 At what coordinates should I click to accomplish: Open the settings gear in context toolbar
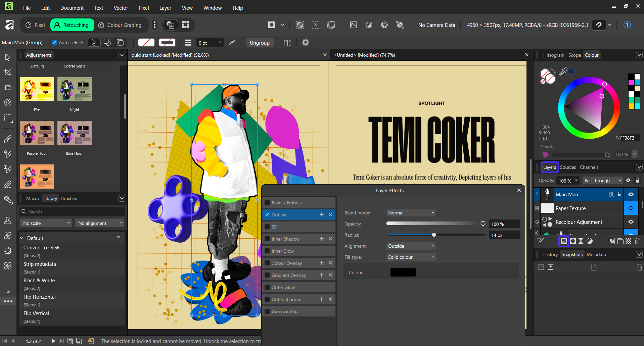(x=305, y=43)
